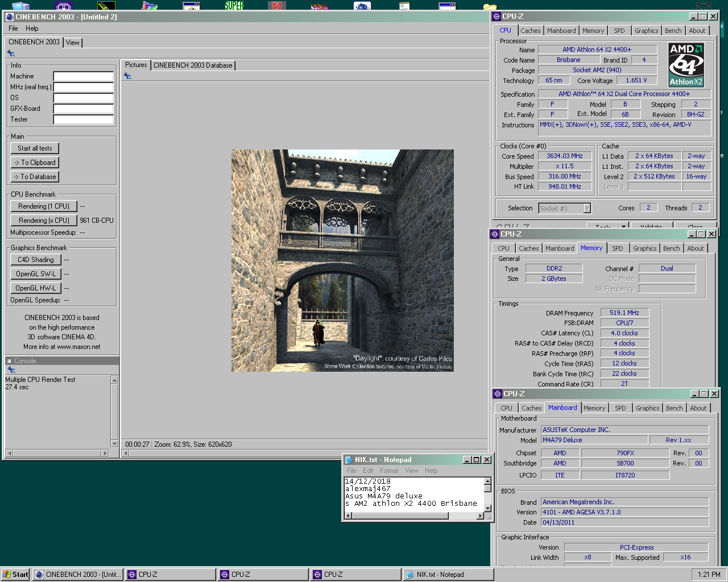
Task: Click the taskbar clock showing 1:21 PM
Action: tap(709, 575)
